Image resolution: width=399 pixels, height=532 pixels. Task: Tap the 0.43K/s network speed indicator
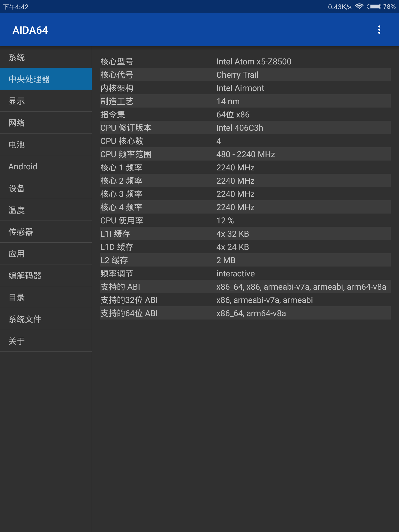pos(340,7)
